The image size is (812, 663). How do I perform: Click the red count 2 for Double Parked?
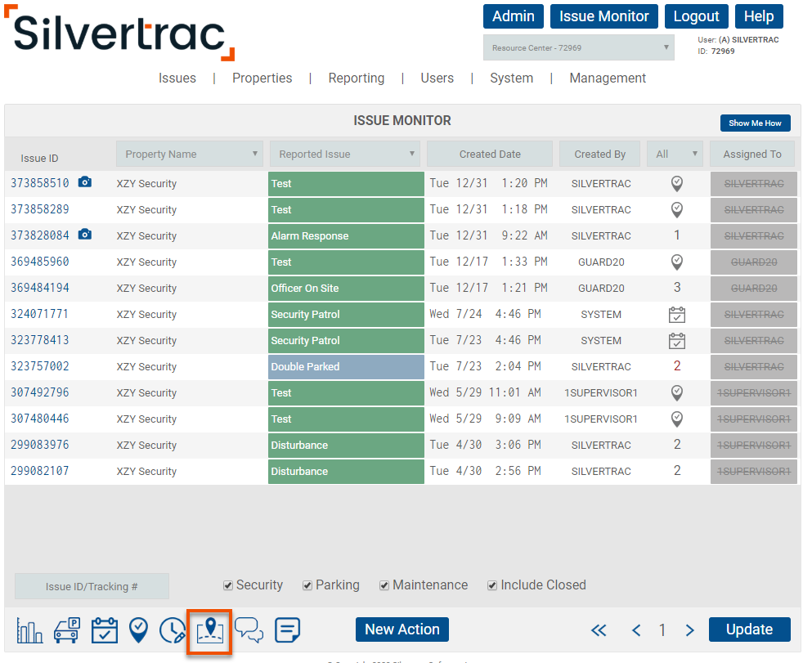[x=677, y=366]
